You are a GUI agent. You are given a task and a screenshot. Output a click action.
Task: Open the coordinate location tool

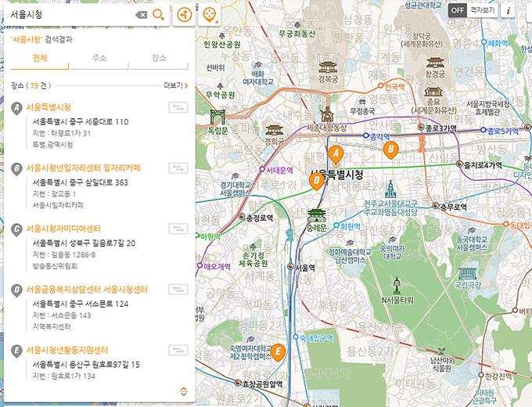coord(210,15)
